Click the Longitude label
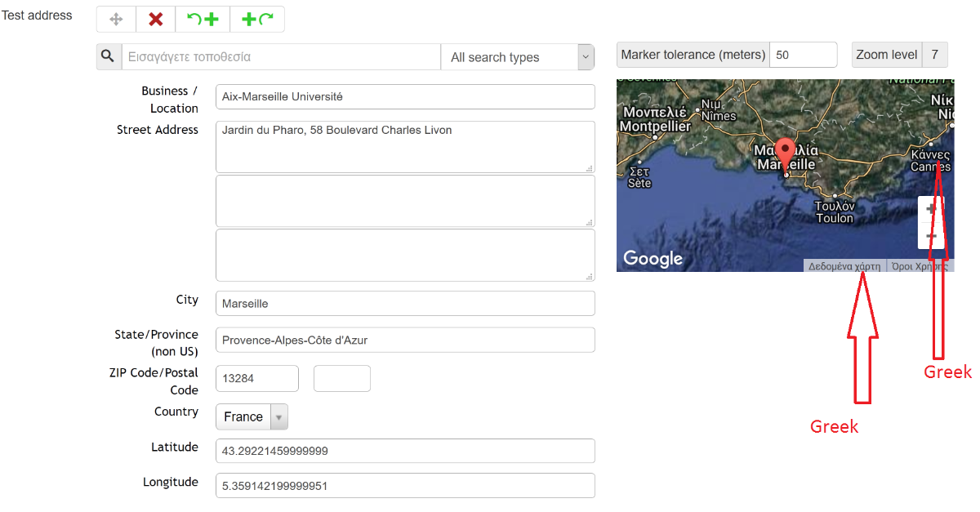This screenshot has width=980, height=512. [171, 483]
